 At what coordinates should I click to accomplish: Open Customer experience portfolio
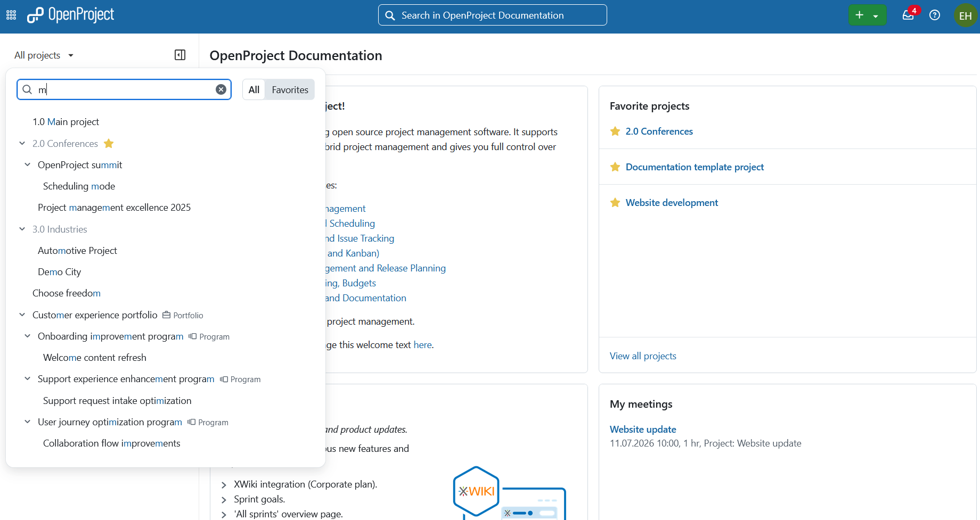[x=95, y=315]
